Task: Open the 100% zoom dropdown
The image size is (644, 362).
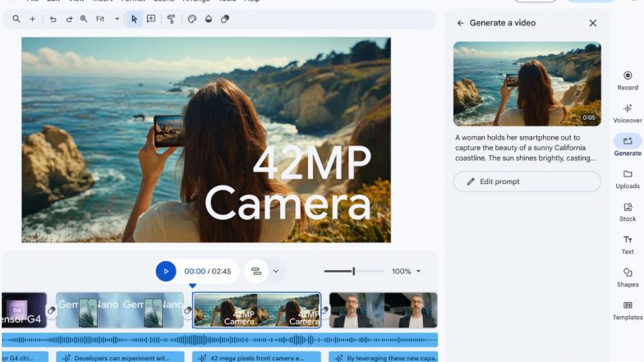Action: pyautogui.click(x=406, y=271)
